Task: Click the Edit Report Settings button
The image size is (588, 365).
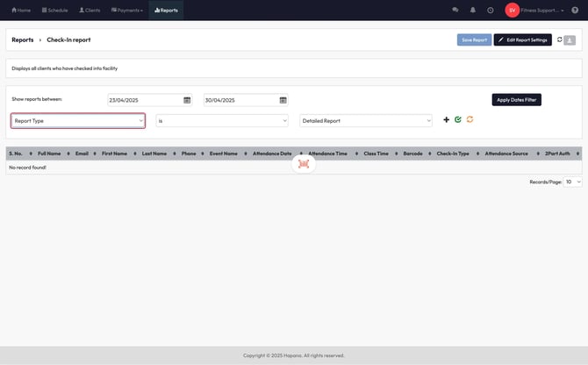Action: (x=522, y=39)
